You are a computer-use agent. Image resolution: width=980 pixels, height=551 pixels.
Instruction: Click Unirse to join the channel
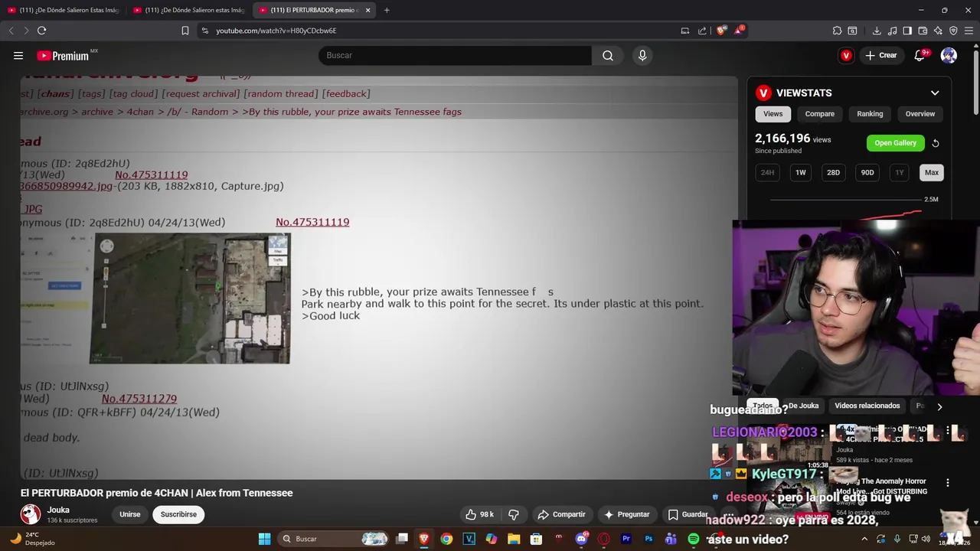point(130,514)
